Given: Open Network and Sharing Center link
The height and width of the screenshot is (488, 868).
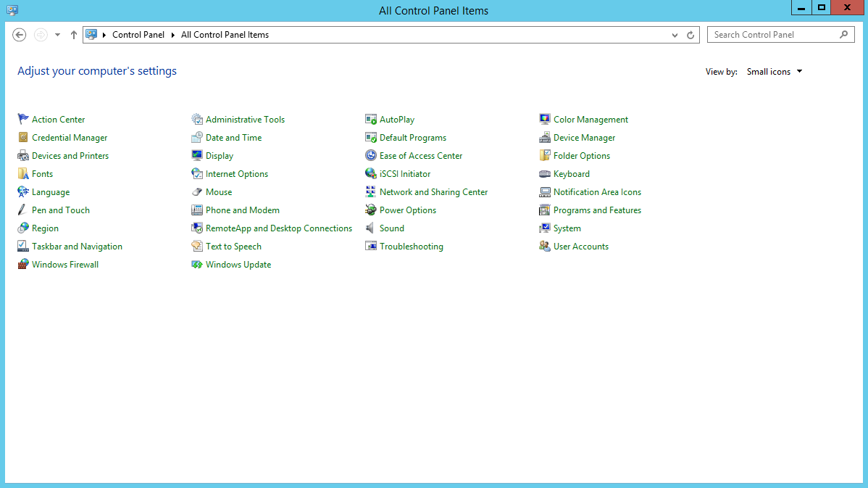Looking at the screenshot, I should point(433,191).
